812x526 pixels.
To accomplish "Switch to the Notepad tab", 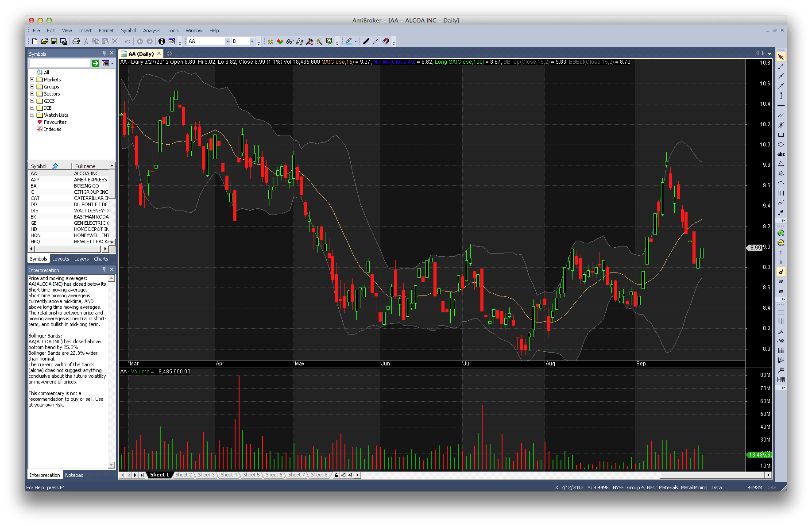I will tap(74, 475).
